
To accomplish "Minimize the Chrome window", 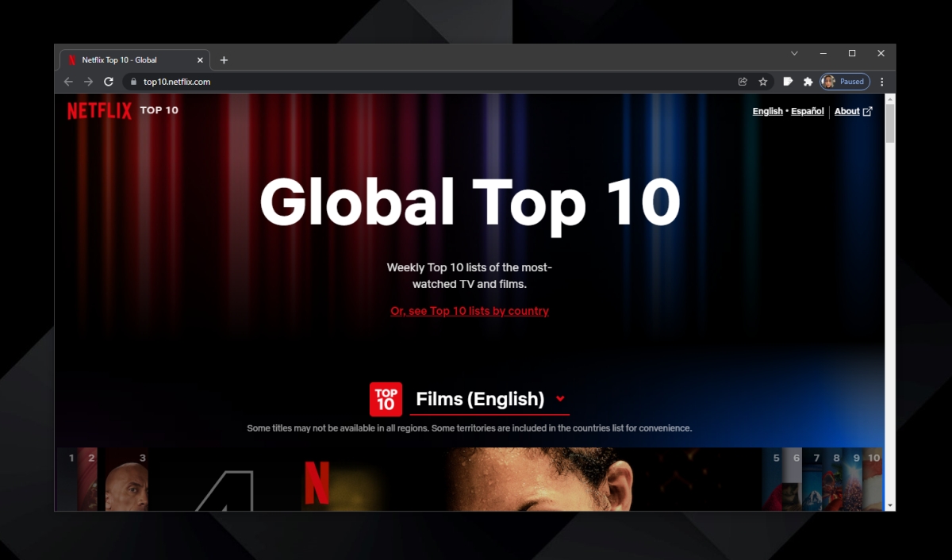I will 823,53.
